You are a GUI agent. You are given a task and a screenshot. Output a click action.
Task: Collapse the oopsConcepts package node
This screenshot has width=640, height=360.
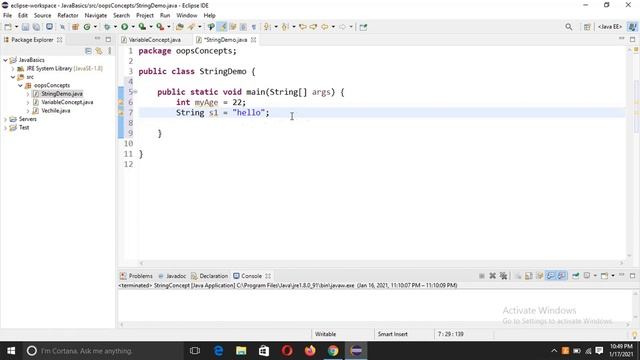click(20, 85)
